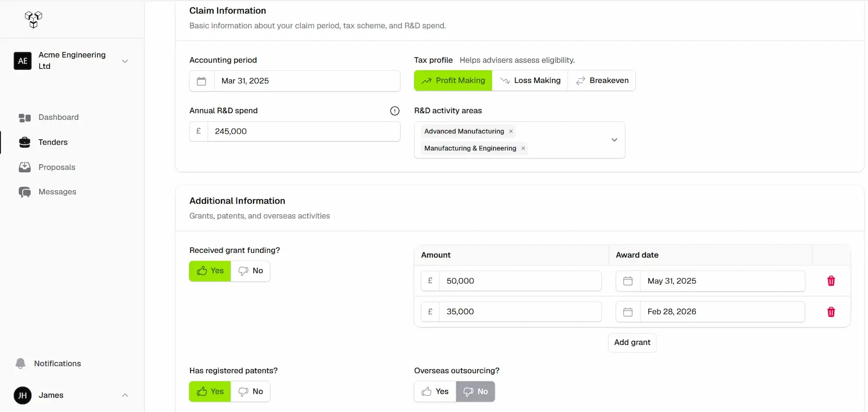Click the Dashboard icon in sidebar
This screenshot has width=868, height=412.
pos(25,118)
